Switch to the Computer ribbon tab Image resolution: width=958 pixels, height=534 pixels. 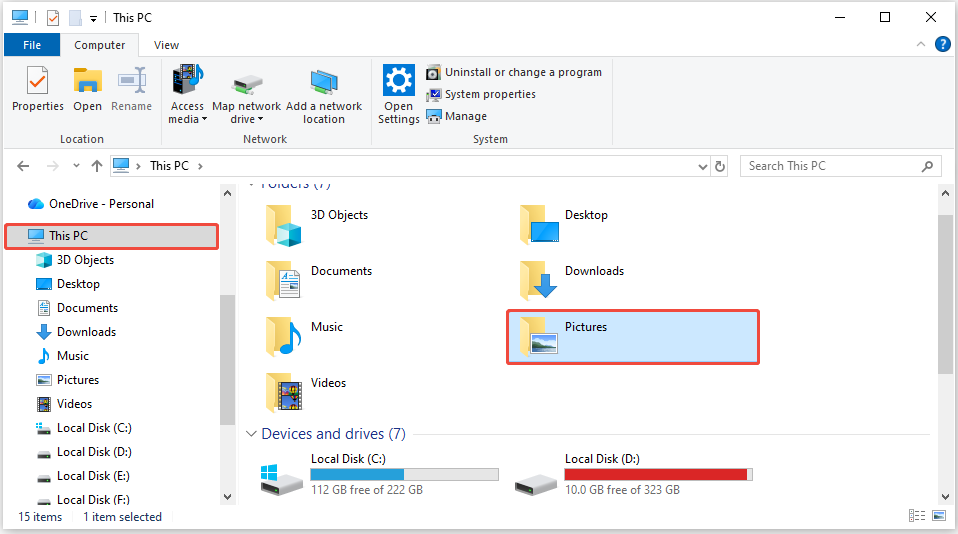(100, 45)
